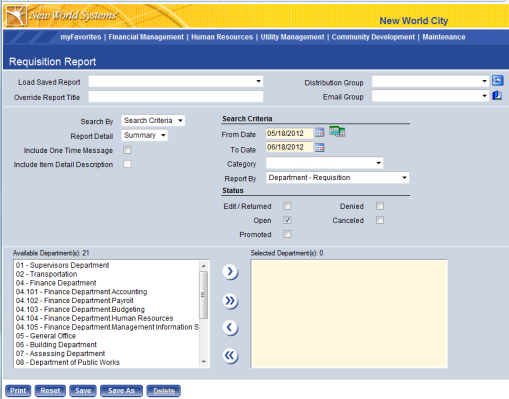
Task: Select 04.102 - Finance Department.Payroll
Action: 74,301
